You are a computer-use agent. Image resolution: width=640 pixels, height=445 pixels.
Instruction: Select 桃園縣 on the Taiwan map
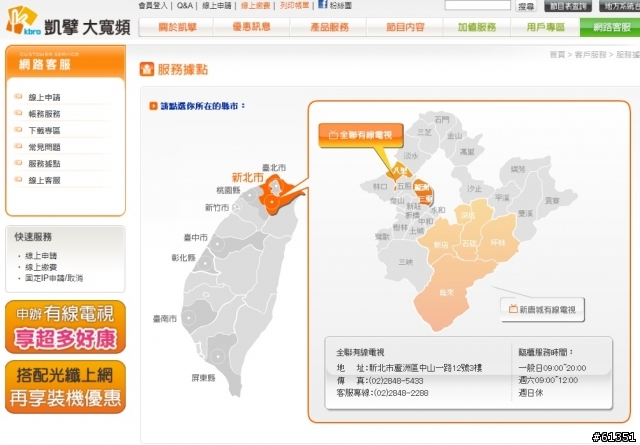click(x=228, y=190)
